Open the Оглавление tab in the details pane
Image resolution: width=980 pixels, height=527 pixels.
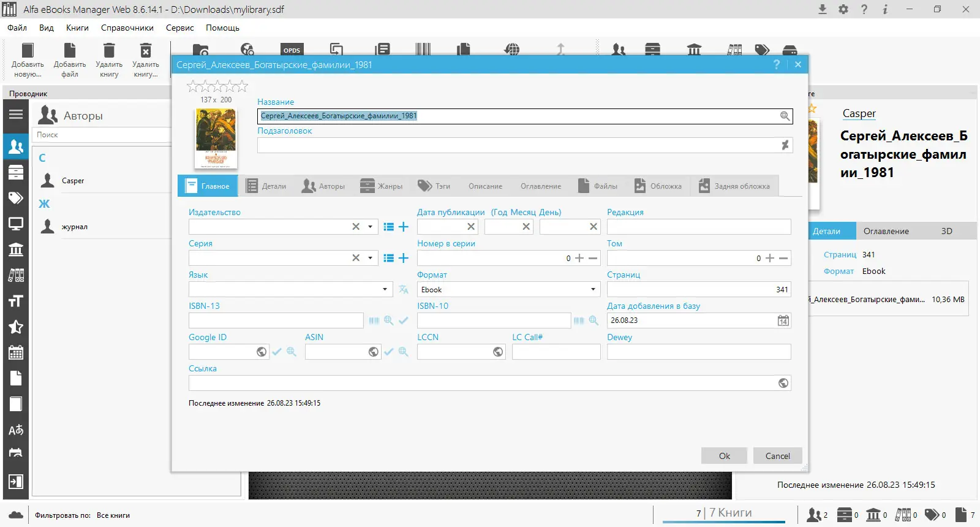886,231
